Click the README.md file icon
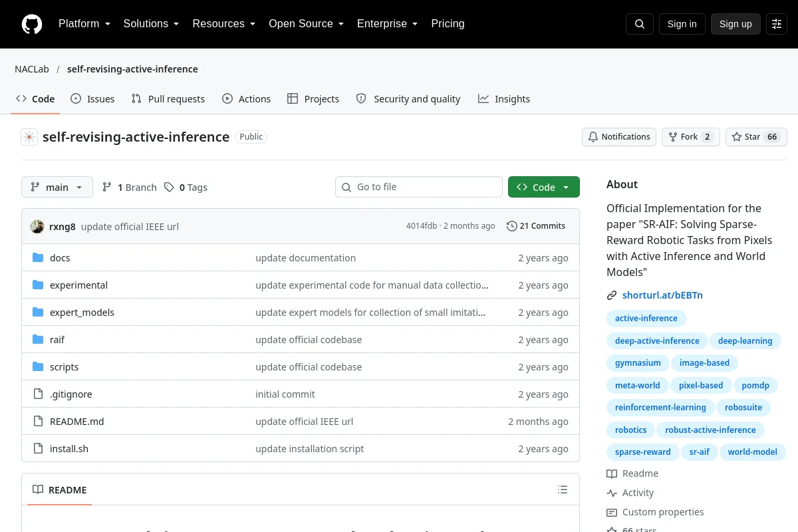Screen dimensions: 798x532 point(38,422)
